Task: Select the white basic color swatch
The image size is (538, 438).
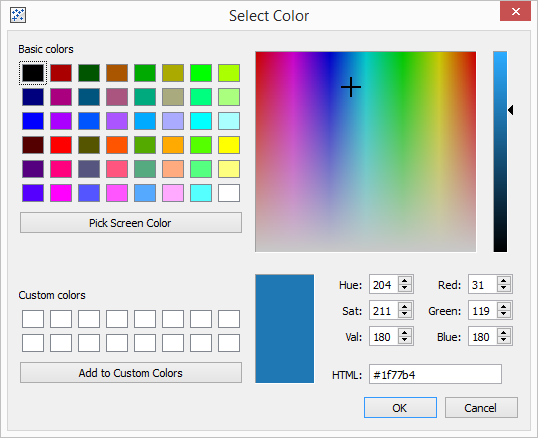Action: [229, 193]
